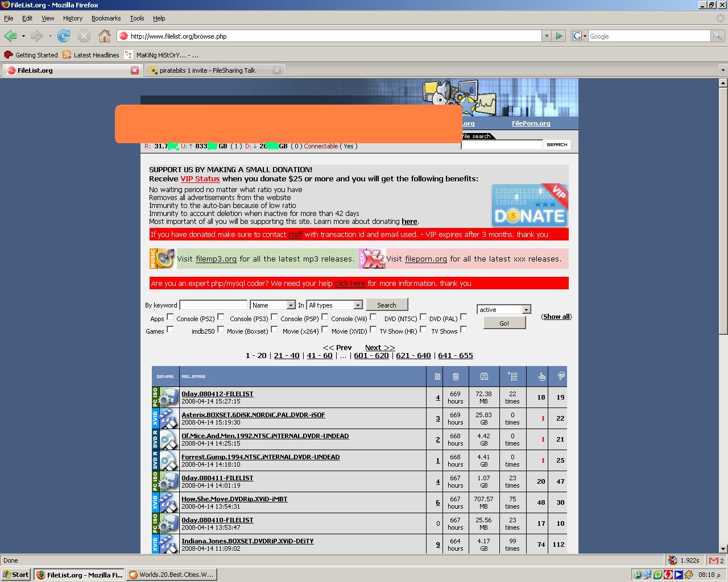Click the VIP Donate banner image
The width and height of the screenshot is (728, 582).
click(x=530, y=205)
